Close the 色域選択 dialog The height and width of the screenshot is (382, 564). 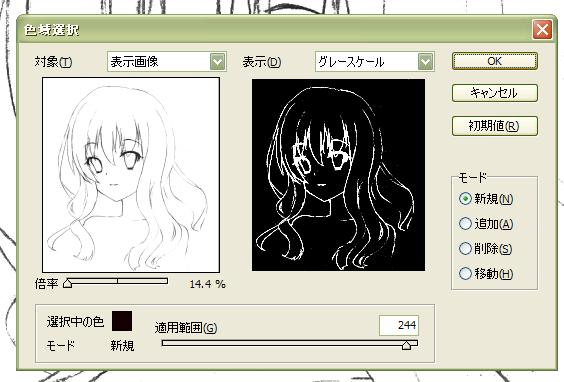click(x=542, y=29)
